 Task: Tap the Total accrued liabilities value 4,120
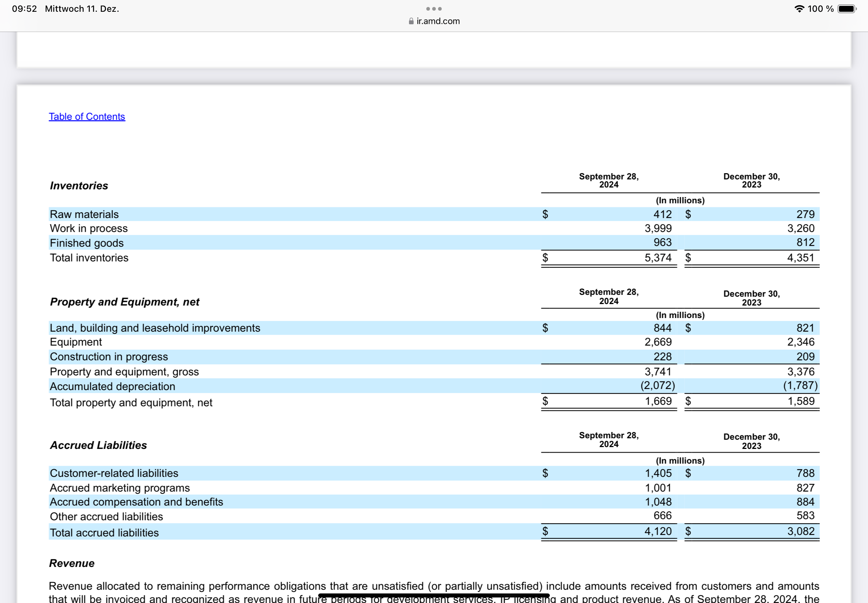pyautogui.click(x=658, y=532)
